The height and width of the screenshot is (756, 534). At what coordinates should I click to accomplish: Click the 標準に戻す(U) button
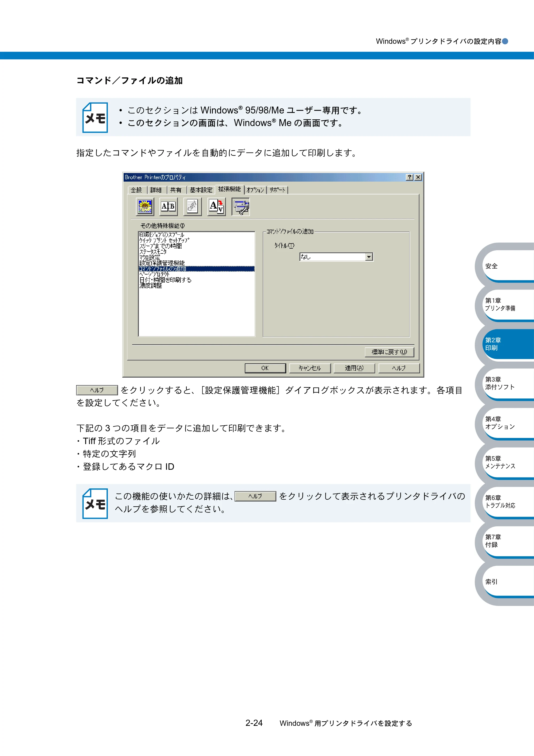pos(390,352)
